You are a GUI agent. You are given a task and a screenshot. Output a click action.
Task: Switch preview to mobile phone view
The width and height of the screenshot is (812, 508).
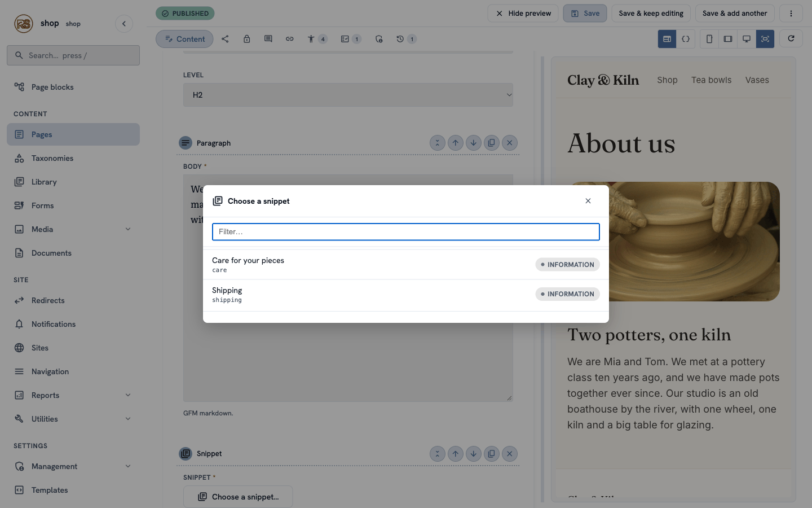709,39
